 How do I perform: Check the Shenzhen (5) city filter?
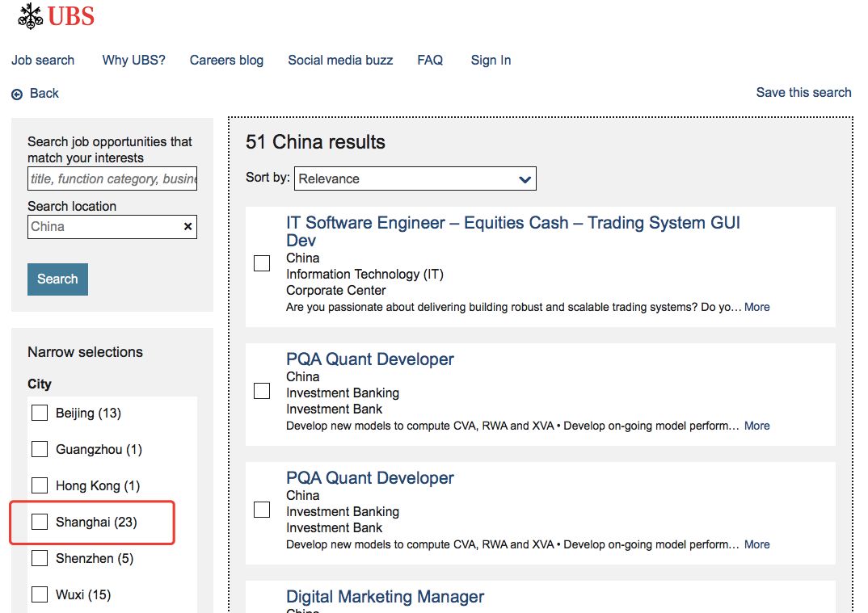(x=40, y=557)
